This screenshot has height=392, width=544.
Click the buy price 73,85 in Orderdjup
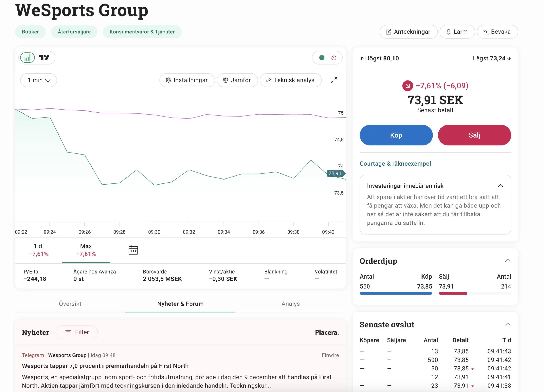(x=425, y=287)
